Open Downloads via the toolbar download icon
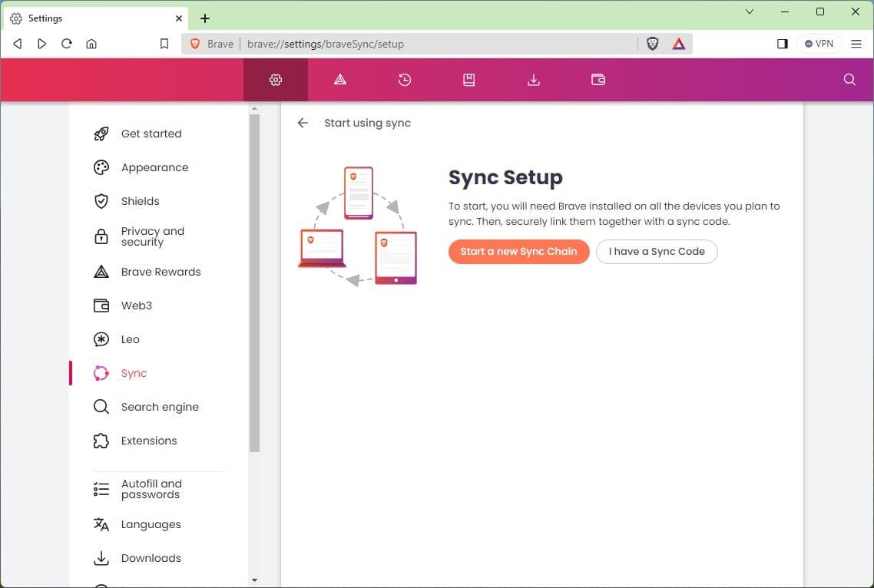 click(x=534, y=79)
